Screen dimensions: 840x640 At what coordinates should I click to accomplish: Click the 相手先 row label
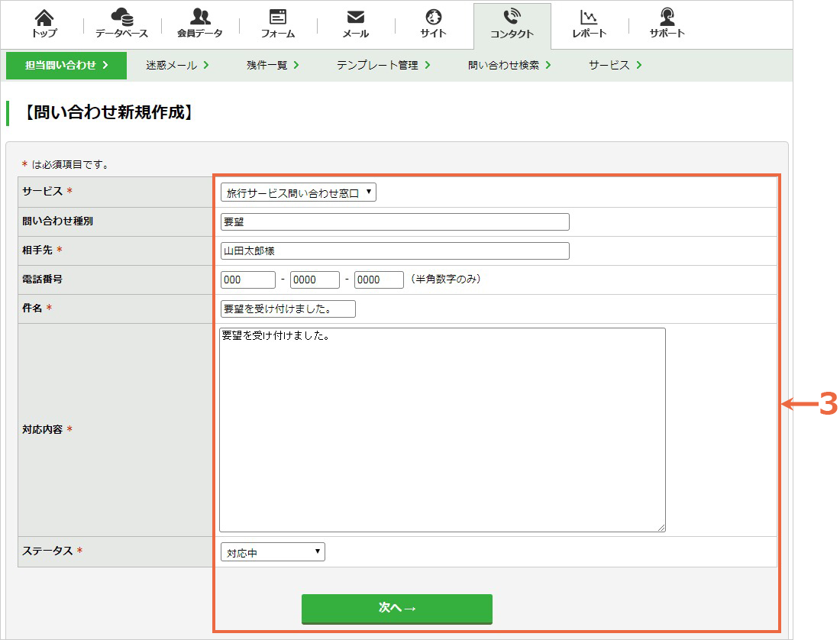(37, 250)
